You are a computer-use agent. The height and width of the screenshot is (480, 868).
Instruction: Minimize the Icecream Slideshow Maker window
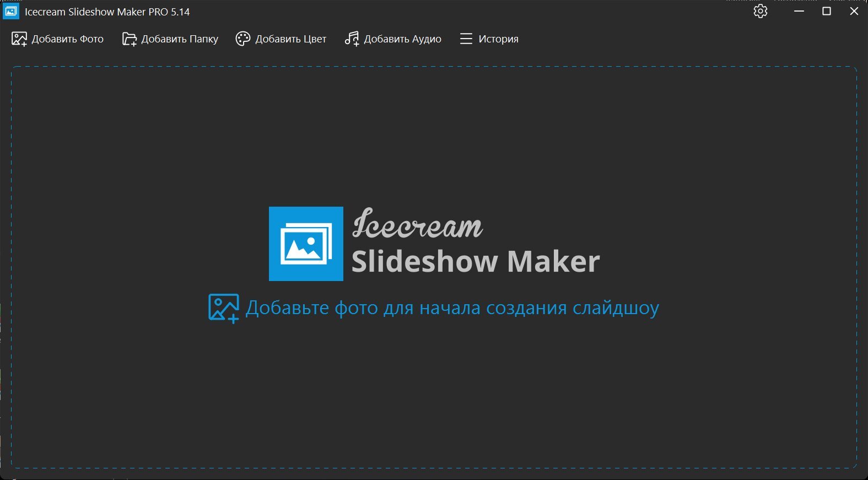(x=799, y=11)
